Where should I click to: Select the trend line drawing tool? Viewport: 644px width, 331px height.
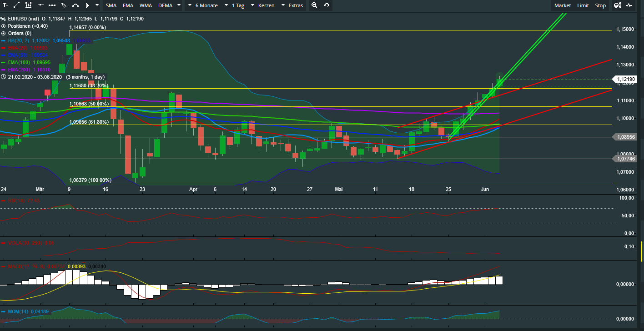coord(17,5)
